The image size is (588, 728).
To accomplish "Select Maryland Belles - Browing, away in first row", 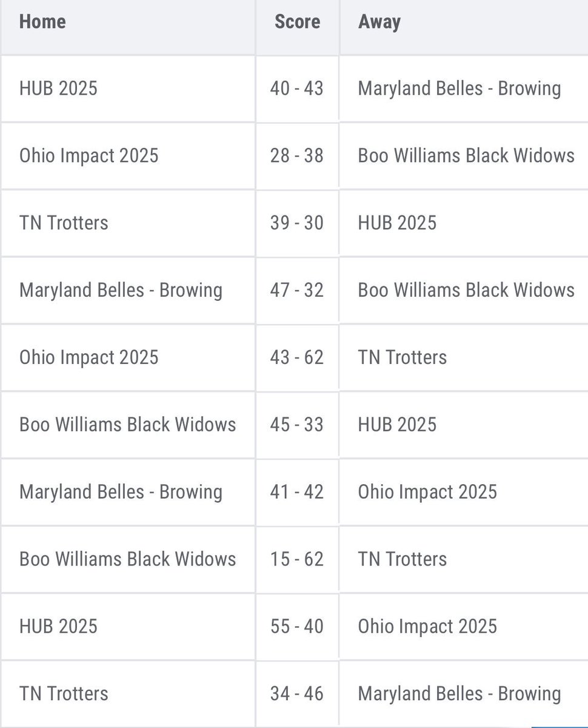I will point(459,89).
